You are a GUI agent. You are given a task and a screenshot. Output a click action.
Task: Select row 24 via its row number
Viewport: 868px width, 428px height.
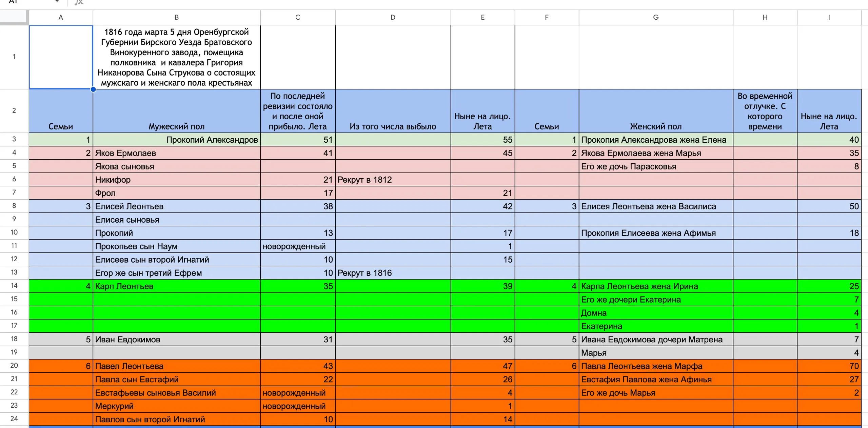14,419
